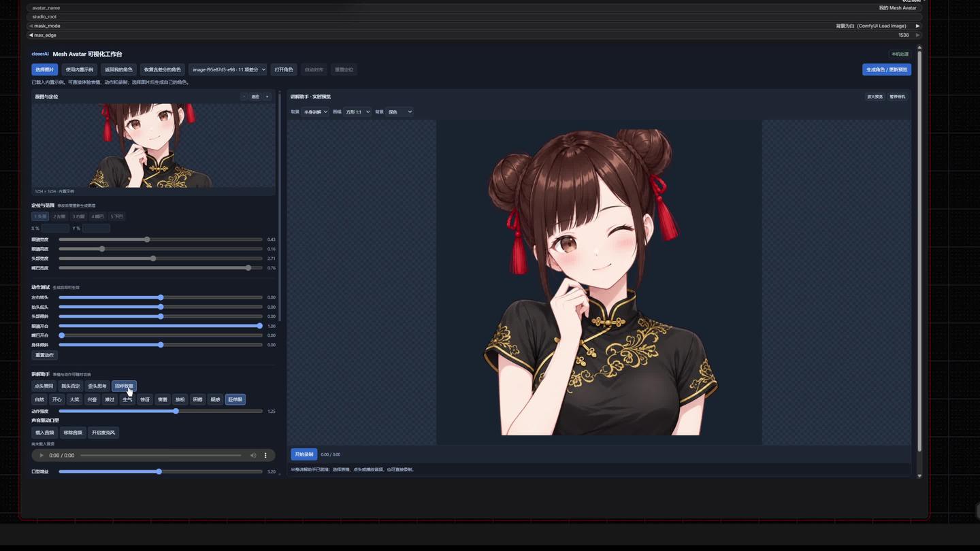Select the 开心 happy expression
The height and width of the screenshot is (551, 980).
click(57, 399)
